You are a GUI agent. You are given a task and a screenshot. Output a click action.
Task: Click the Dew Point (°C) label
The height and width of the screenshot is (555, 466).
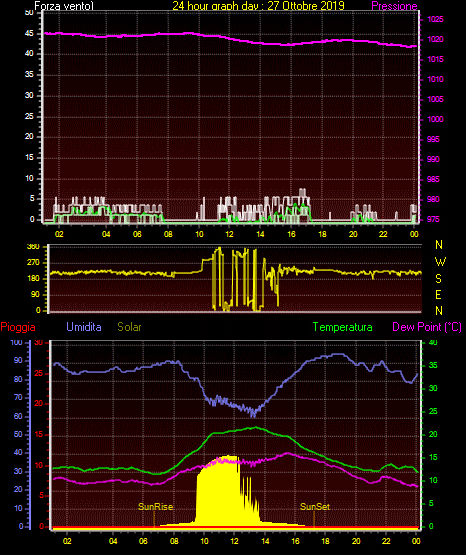pyautogui.click(x=427, y=327)
